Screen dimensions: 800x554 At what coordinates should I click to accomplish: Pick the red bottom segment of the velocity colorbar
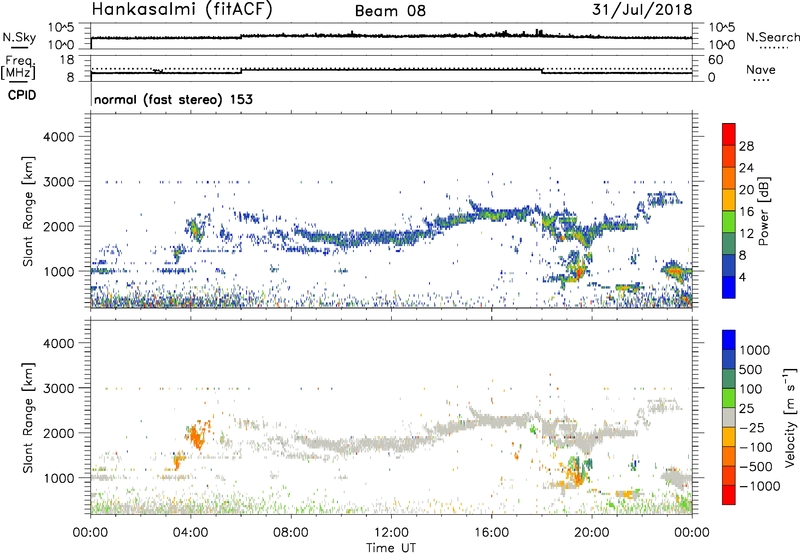tap(729, 495)
